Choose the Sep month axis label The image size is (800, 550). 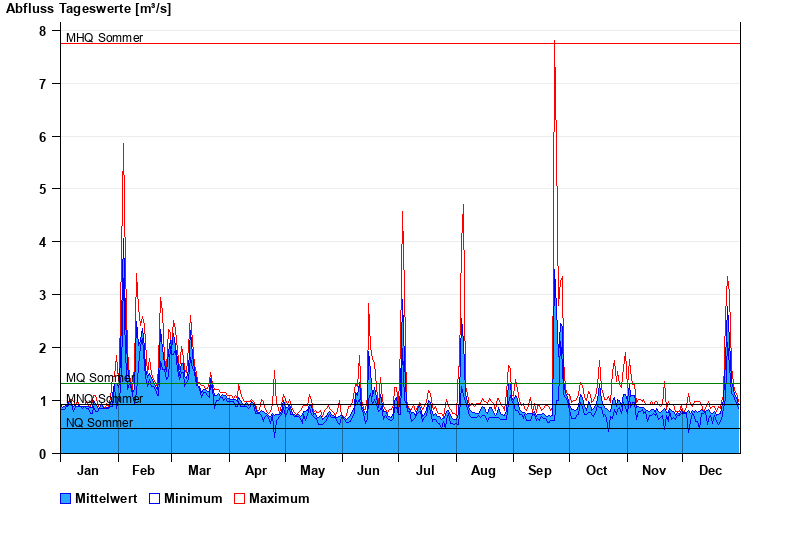pos(540,471)
